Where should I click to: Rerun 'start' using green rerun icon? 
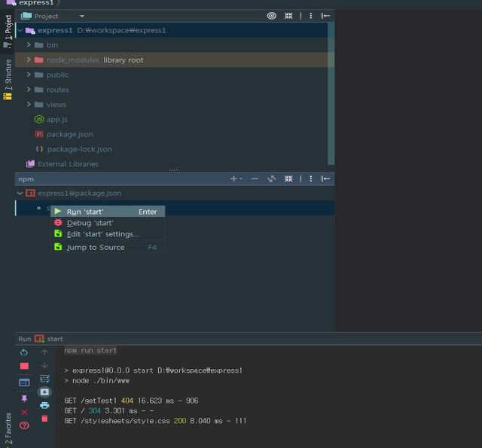click(x=24, y=352)
